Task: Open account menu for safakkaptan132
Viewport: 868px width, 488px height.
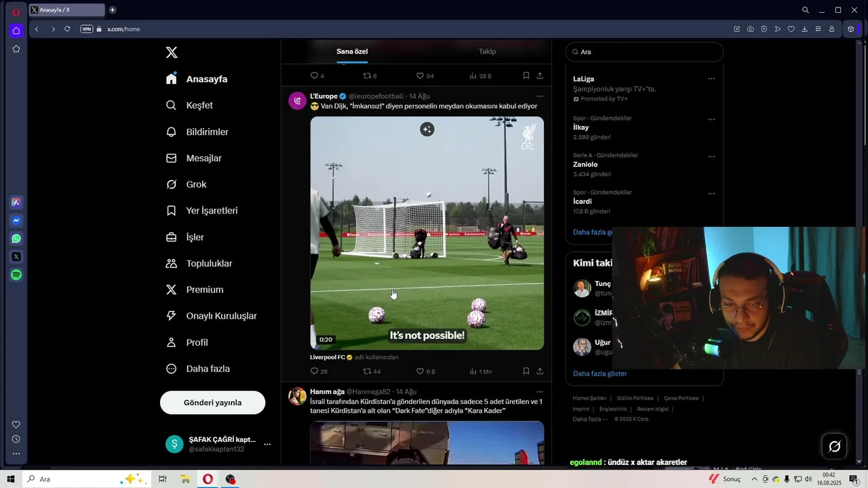Action: (x=218, y=444)
